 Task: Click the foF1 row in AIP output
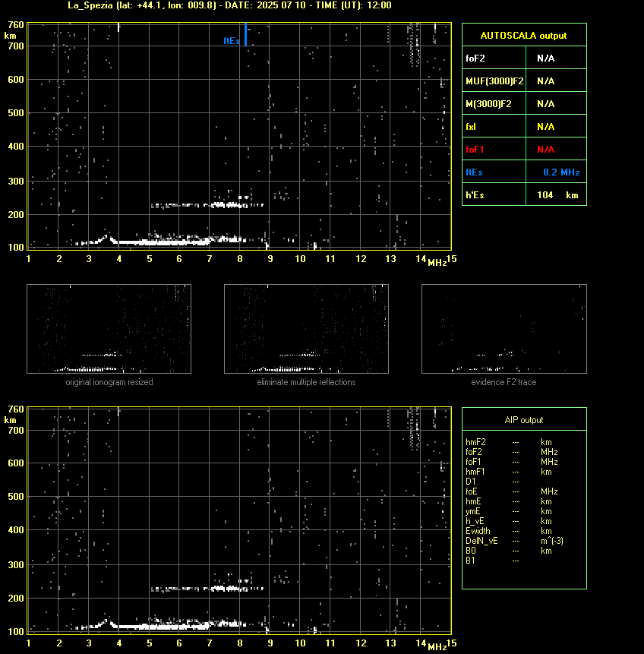coord(512,462)
